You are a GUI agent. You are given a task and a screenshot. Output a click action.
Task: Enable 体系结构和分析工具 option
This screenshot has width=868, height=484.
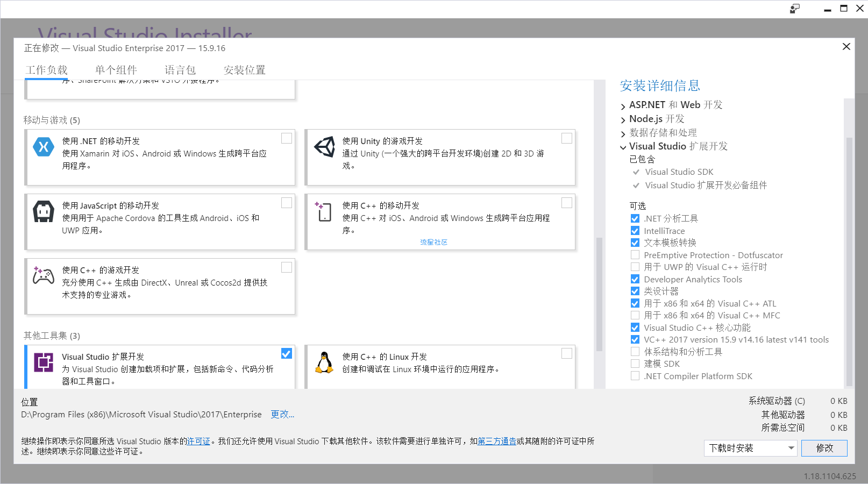tap(635, 352)
